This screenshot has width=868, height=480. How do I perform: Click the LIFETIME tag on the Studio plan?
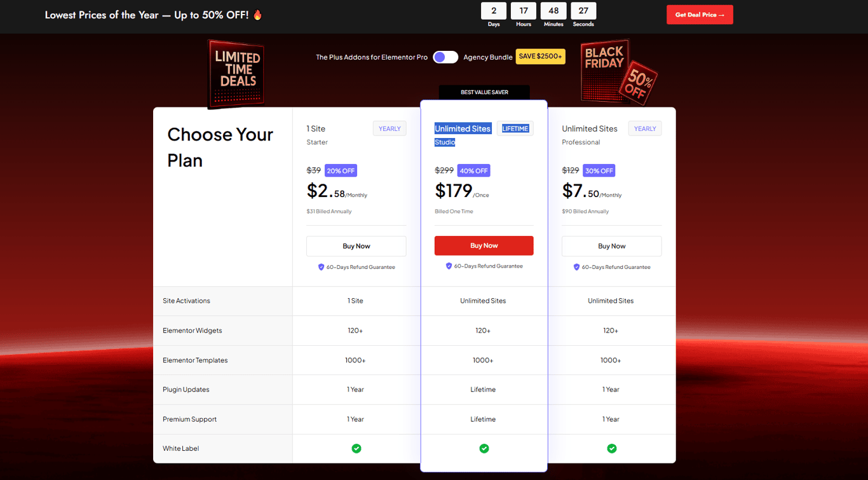tap(515, 128)
